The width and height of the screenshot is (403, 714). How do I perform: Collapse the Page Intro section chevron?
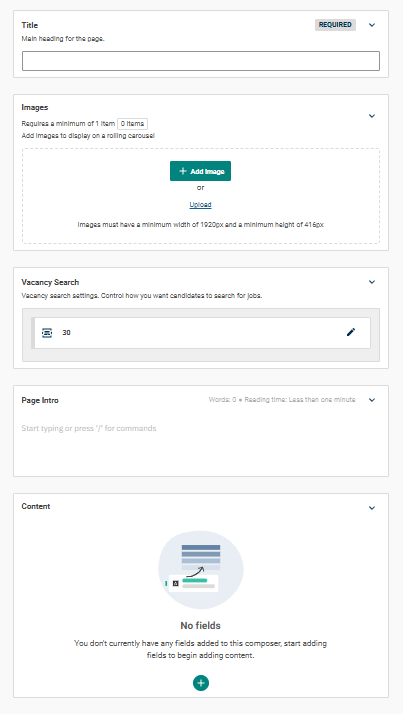pos(372,400)
